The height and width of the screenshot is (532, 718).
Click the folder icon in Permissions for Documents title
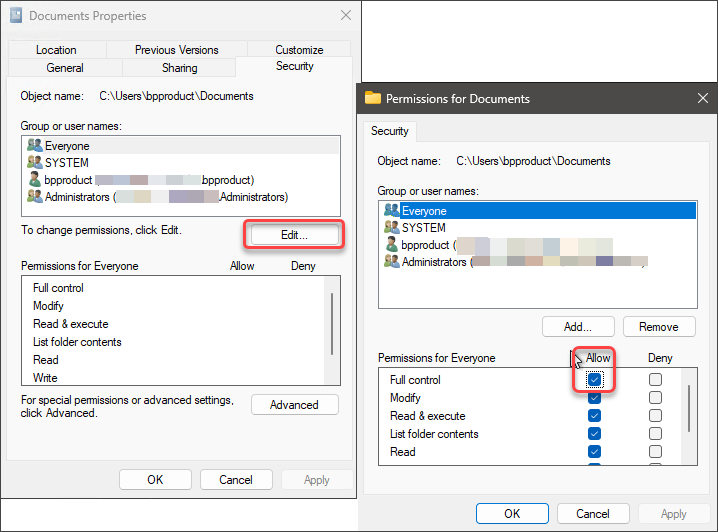tap(372, 98)
